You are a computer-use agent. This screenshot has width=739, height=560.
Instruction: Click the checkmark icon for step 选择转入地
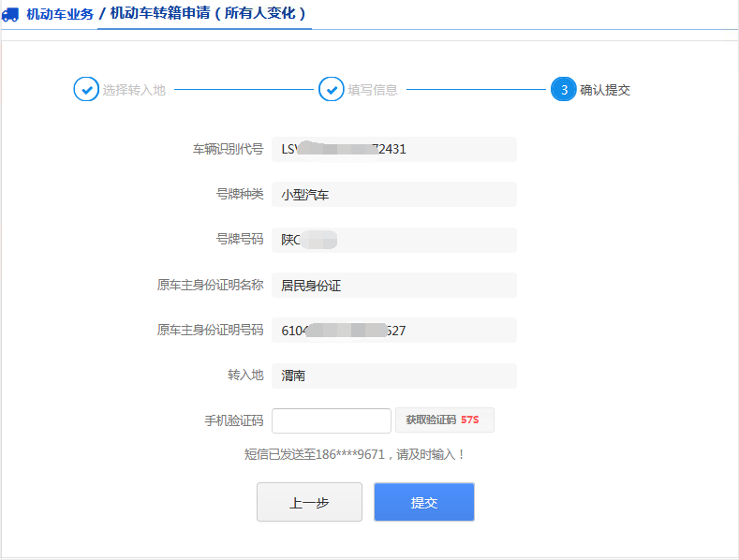85,90
